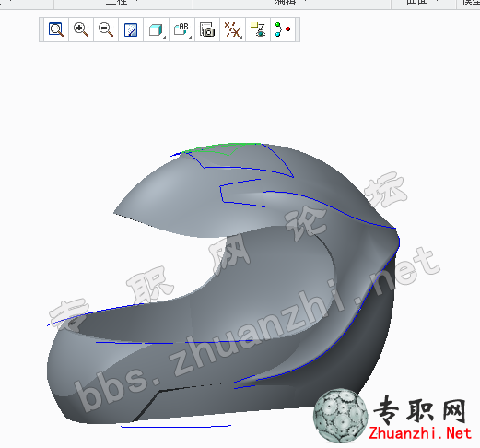Toggle Annotation Display on or off
480x448 pixels.
coord(258,29)
